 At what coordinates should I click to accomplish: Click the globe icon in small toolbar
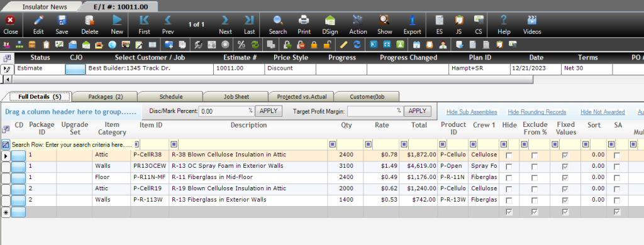[x=112, y=45]
